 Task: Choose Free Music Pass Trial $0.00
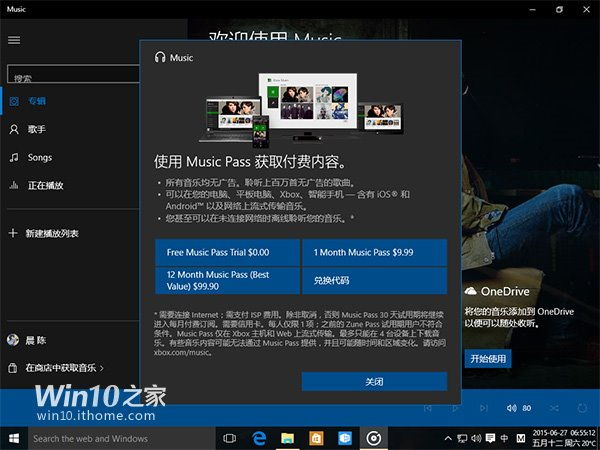[227, 253]
